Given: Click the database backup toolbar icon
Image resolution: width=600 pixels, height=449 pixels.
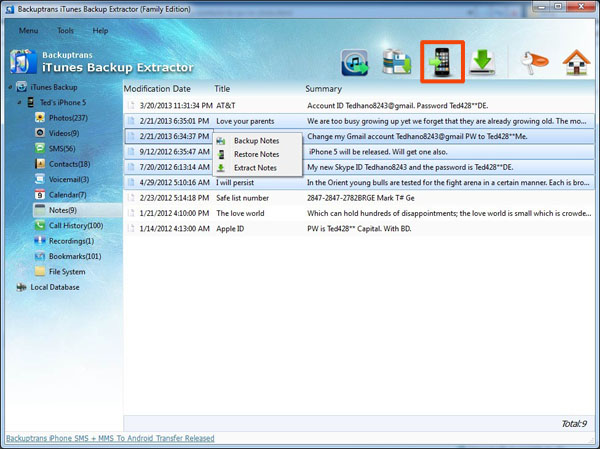Looking at the screenshot, I should (397, 61).
